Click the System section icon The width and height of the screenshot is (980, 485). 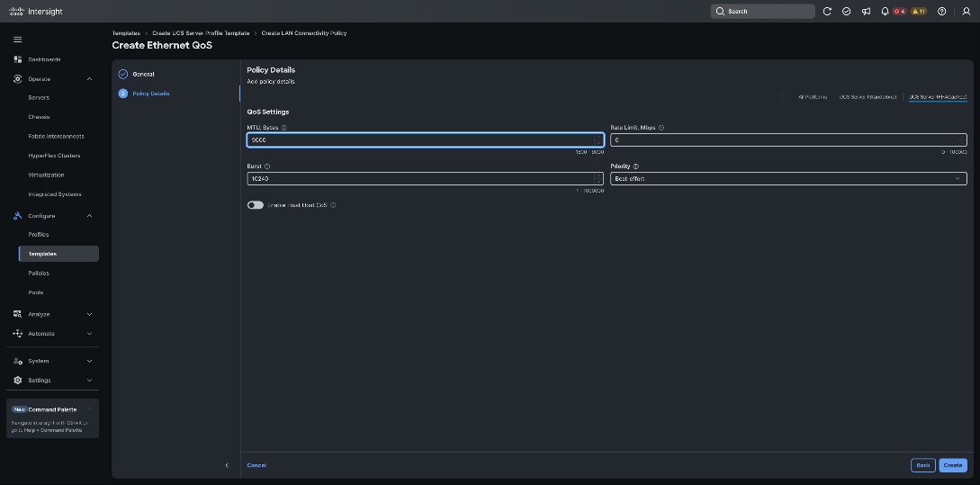click(x=17, y=361)
